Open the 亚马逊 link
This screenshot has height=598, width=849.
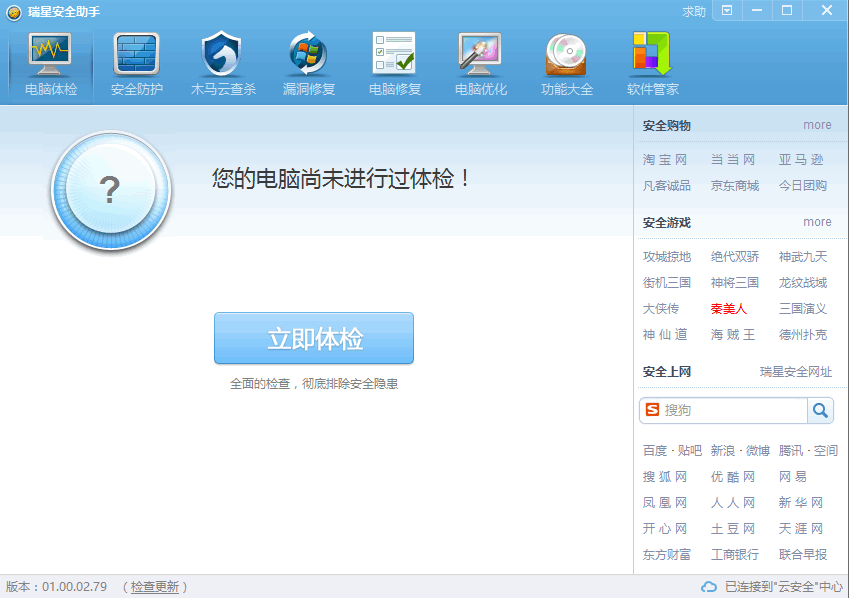[x=801, y=160]
